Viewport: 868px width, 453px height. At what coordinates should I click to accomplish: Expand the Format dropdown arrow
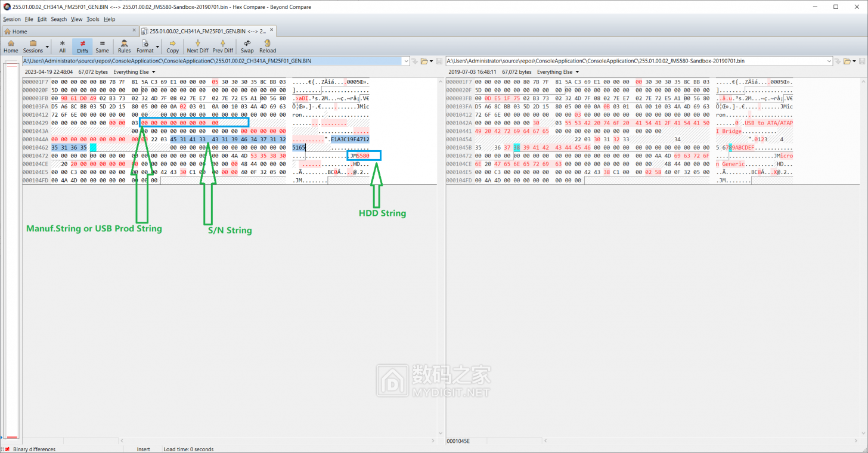click(x=157, y=46)
